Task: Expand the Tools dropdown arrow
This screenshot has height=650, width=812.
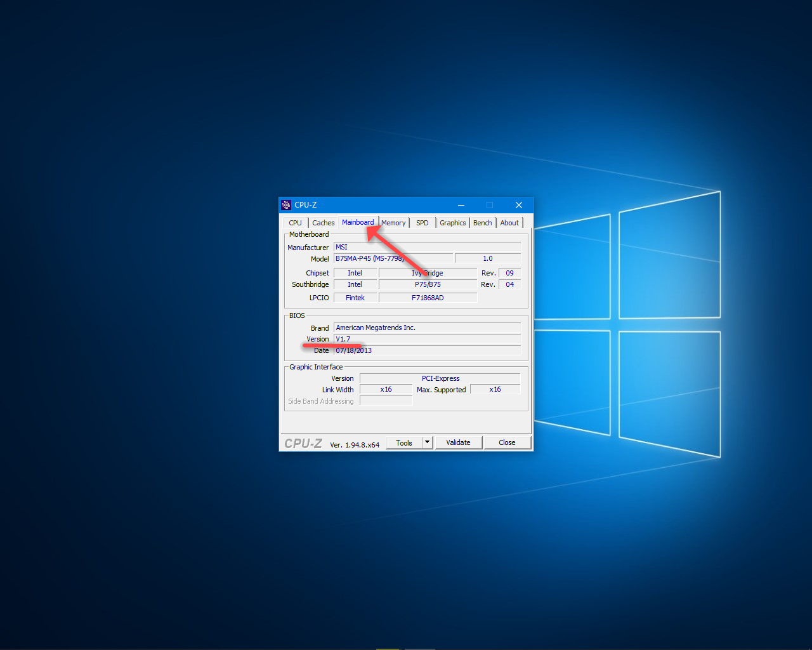Action: (428, 443)
